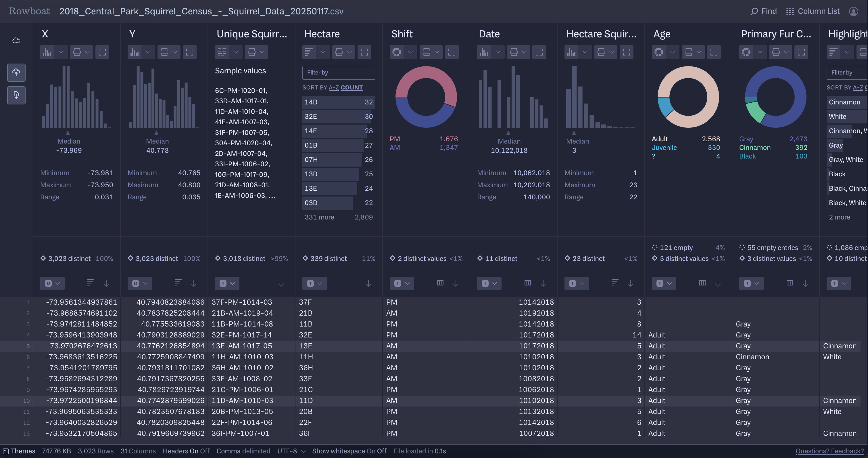Open Themes in status bar

tap(19, 451)
